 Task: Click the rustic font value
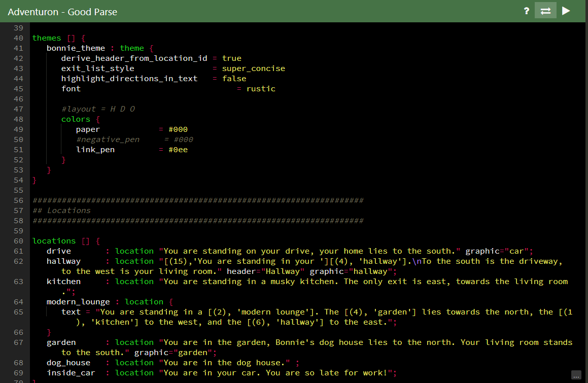tap(261, 89)
